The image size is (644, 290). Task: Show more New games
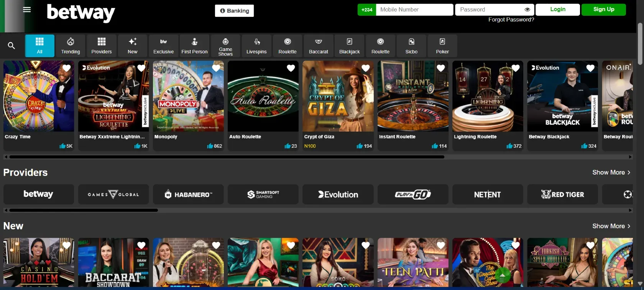click(611, 226)
